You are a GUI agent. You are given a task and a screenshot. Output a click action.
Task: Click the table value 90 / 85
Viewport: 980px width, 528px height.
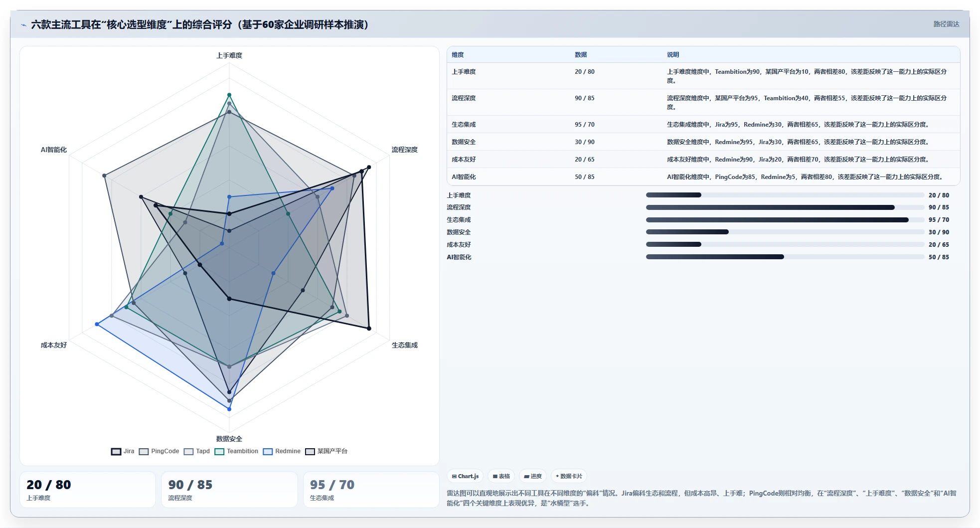click(x=585, y=98)
